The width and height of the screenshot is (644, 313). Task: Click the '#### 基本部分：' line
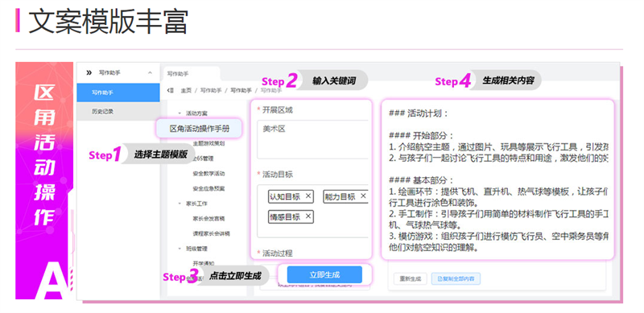point(422,180)
